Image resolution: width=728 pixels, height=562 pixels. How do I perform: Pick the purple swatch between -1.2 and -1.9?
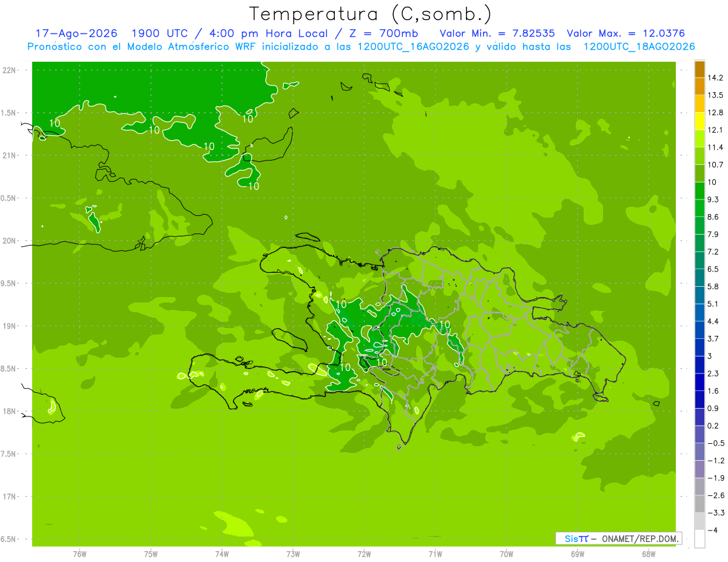699,469
